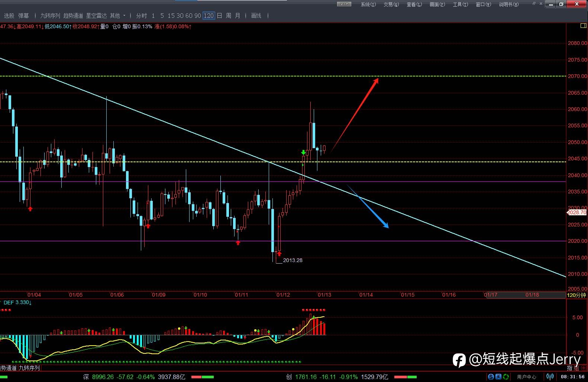Open the 说明书(H) menu
Image resolution: width=588 pixels, height=382 pixels.
point(509,4)
